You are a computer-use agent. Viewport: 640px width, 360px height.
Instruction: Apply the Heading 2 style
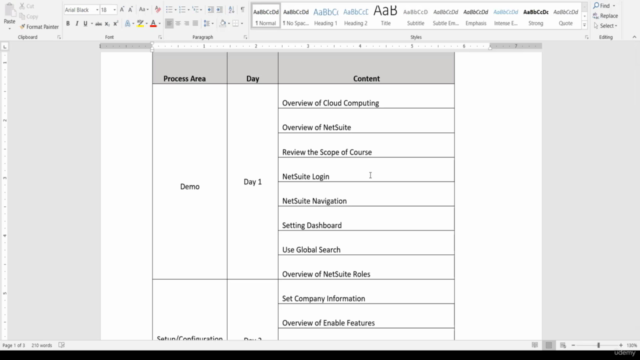[x=356, y=16]
